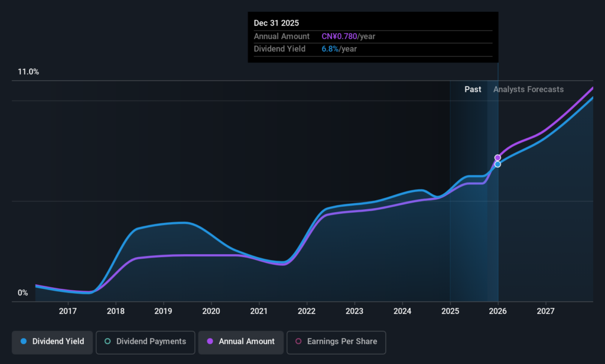Click the 11.0% y-axis label
Viewport: 605px width, 364px height.
coord(28,71)
